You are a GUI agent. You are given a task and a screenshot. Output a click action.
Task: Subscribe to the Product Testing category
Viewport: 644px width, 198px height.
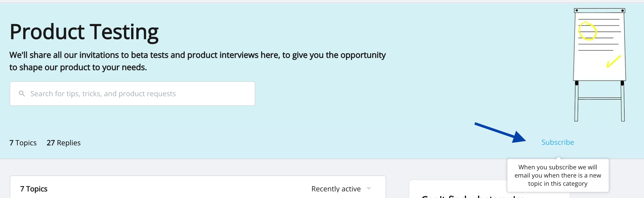click(x=558, y=142)
